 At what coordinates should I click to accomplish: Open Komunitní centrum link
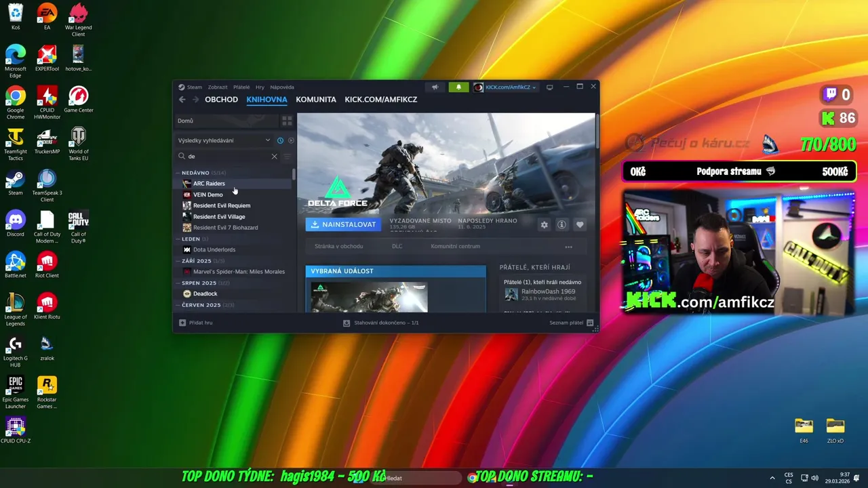click(x=455, y=247)
